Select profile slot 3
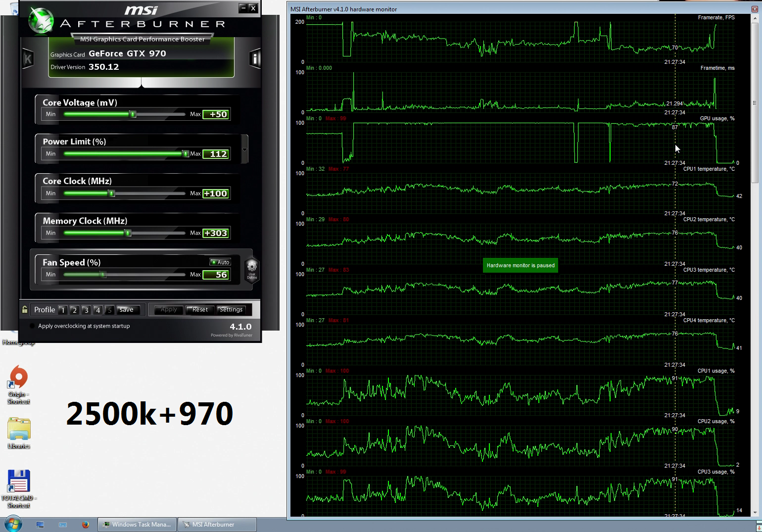This screenshot has height=532, width=762. pos(86,310)
